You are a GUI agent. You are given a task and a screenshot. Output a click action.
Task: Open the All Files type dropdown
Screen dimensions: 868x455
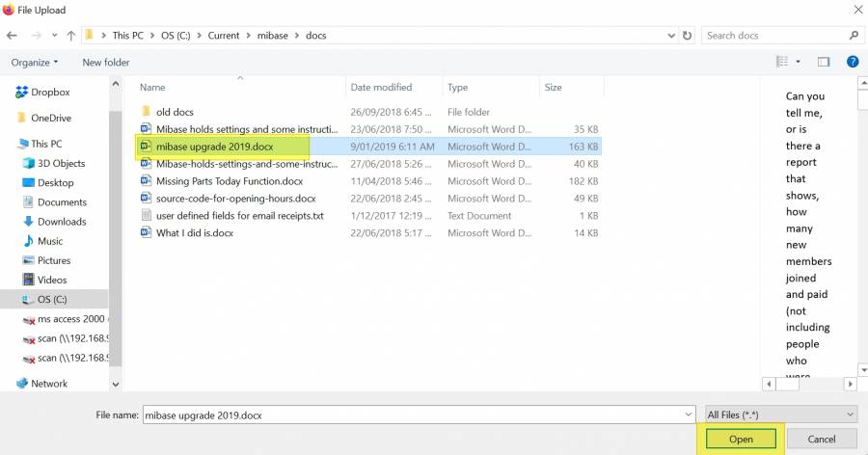coord(781,415)
